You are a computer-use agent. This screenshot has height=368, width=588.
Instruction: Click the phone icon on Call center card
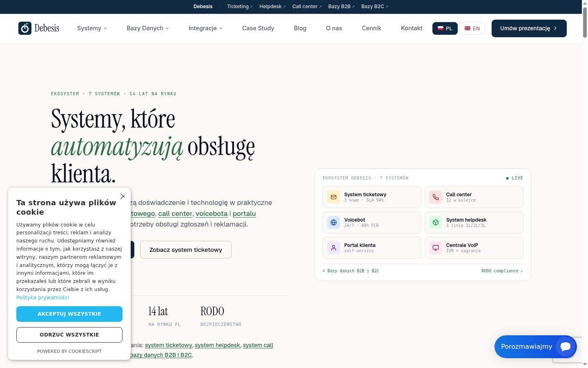point(436,197)
